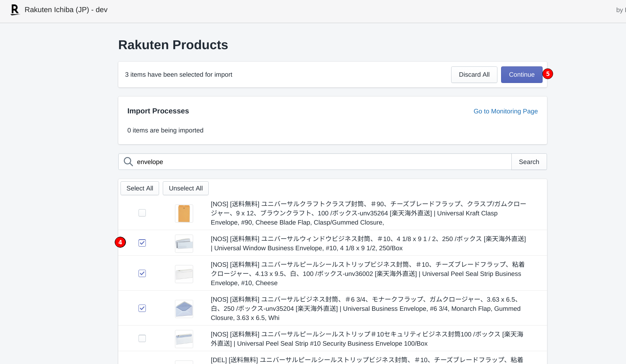Uncheck the Window Business Envelope checkbox
The width and height of the screenshot is (626, 364).
142,243
